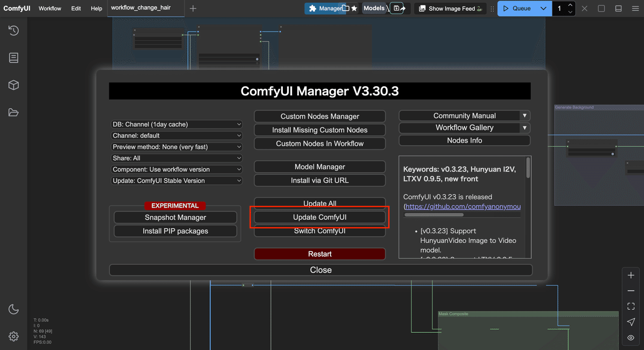Click the red Restart button
This screenshot has width=644, height=350.
point(320,254)
